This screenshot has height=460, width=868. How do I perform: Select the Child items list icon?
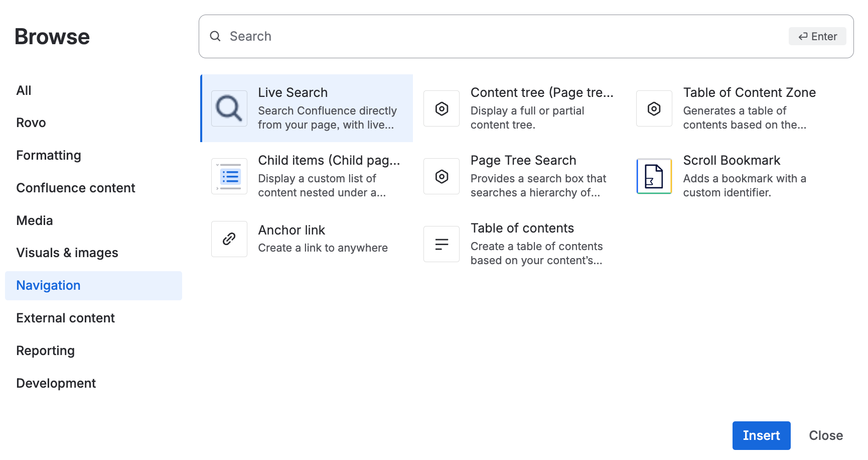pos(229,176)
